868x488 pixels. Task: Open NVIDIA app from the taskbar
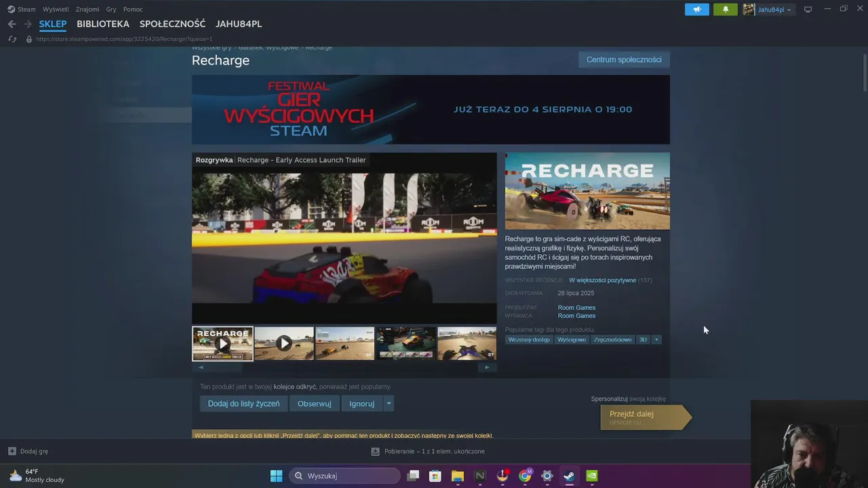[592, 476]
